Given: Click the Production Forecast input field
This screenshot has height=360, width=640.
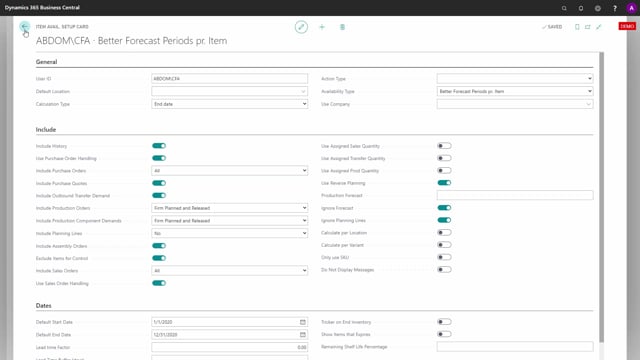Looking at the screenshot, I should [515, 196].
